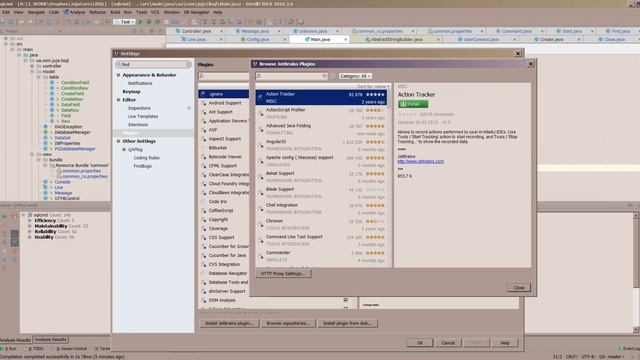The image size is (640, 360).
Task: Select Ant Support in Plugins list
Action: coord(220,112)
